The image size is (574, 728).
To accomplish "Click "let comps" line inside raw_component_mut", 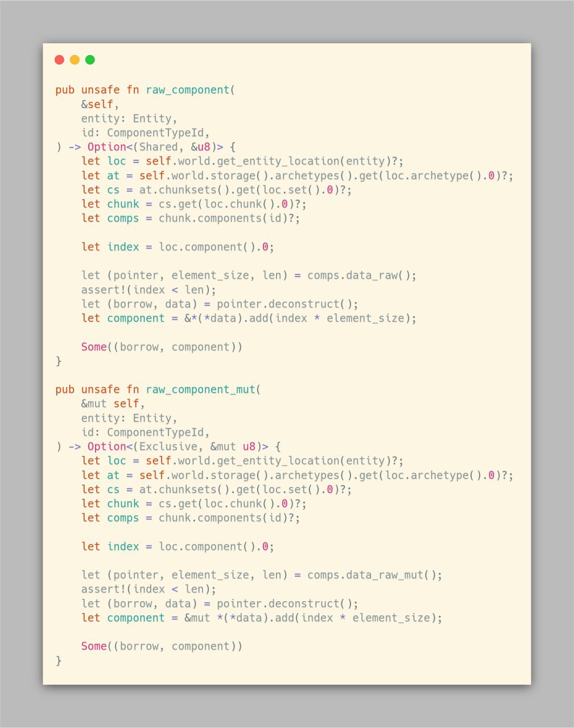I will (191, 518).
